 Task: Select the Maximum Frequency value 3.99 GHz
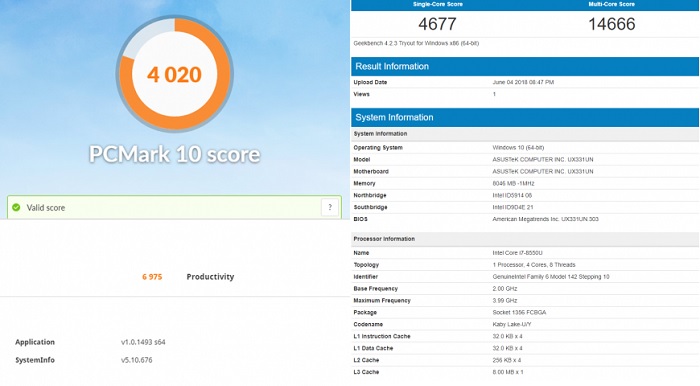point(505,300)
